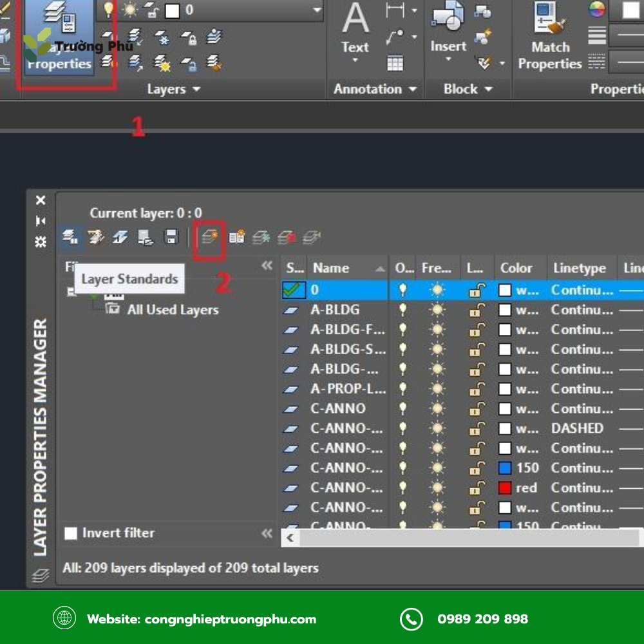Open the Leader tool dropdown arrow
The height and width of the screenshot is (644, 644).
(414, 37)
